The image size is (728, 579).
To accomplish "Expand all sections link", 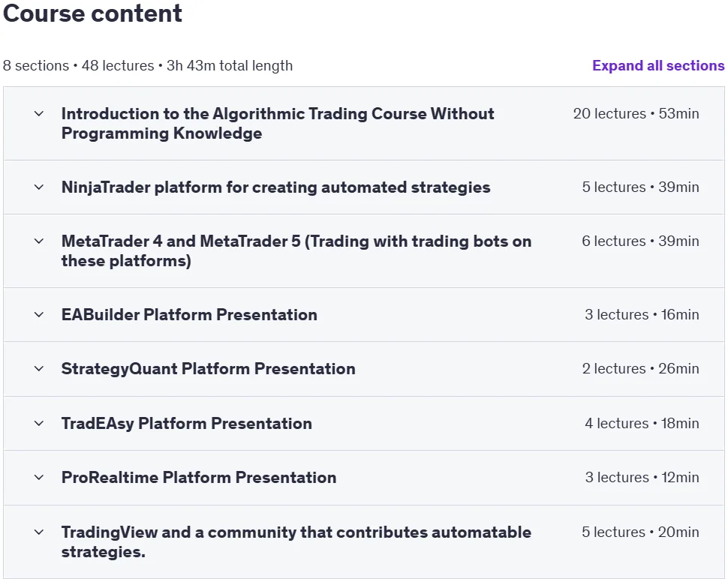I will point(658,65).
